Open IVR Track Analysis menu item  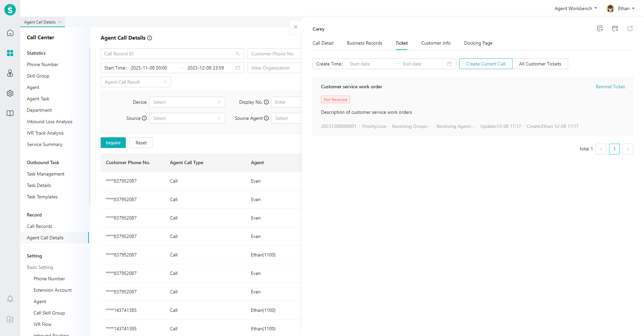[45, 133]
